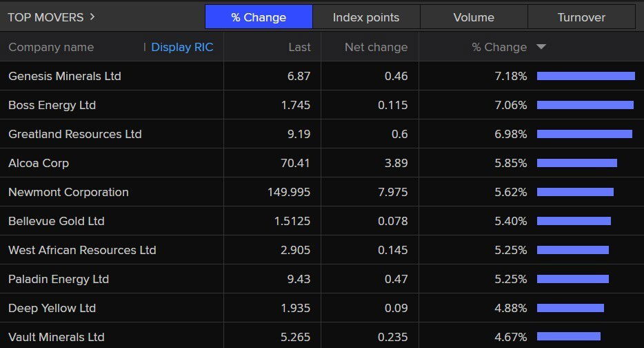Click the % Change sort arrow icon
Screen dimensions: 644x348
[x=541, y=47]
